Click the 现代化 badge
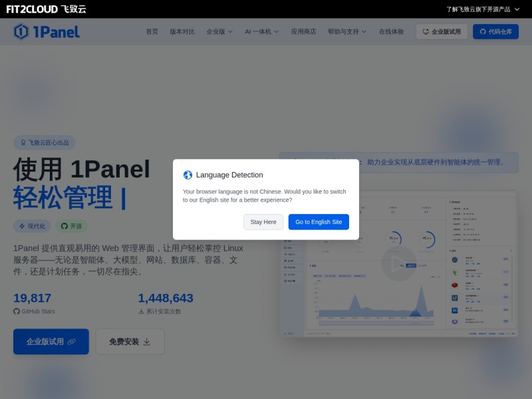The width and height of the screenshot is (532, 399). (x=32, y=226)
